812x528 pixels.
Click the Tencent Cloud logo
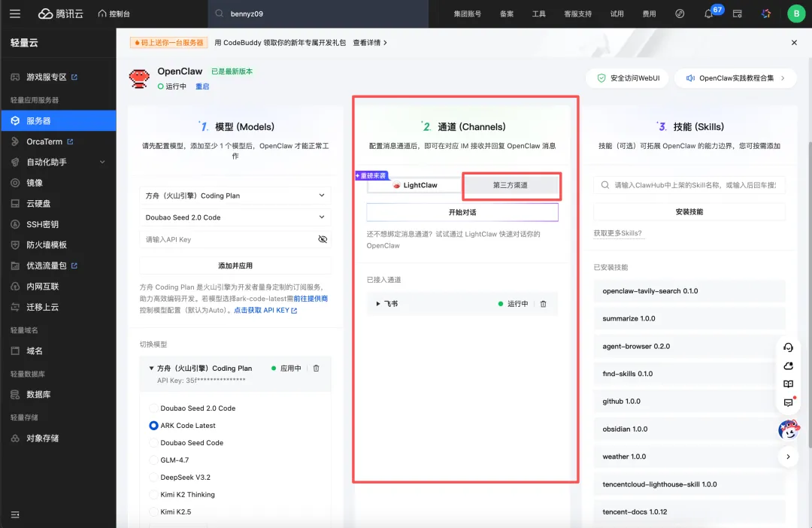[x=61, y=14]
